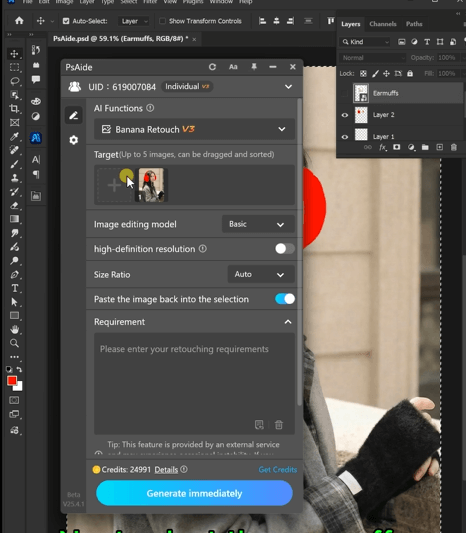Swap foreground and background colors
The image size is (466, 533).
pyautogui.click(x=19, y=369)
